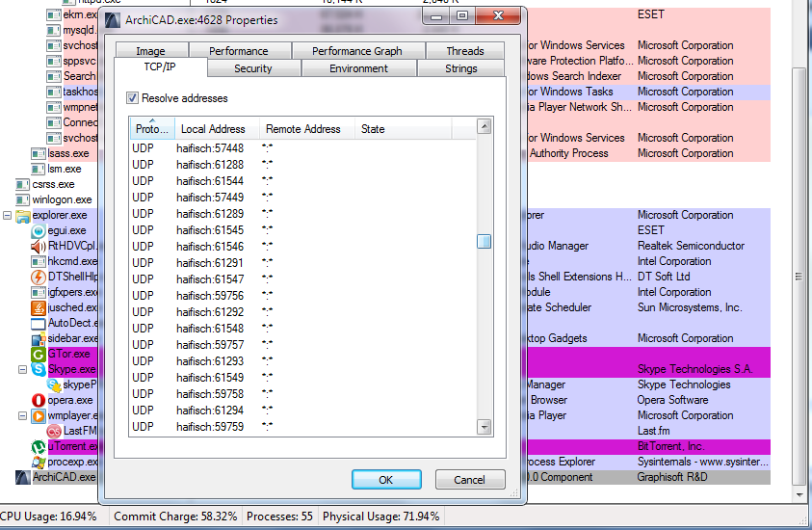Viewport: 812px width, 530px height.
Task: Collapse the explorer.exe process tree
Action: pyautogui.click(x=8, y=215)
